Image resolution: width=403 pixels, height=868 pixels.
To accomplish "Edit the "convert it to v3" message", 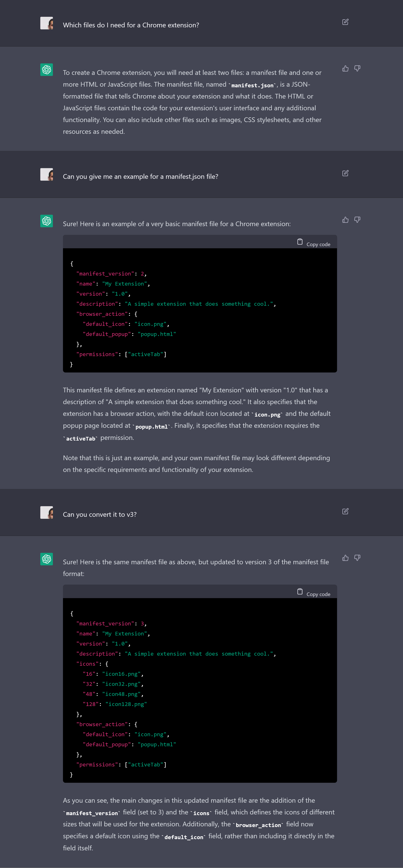I will tap(345, 511).
